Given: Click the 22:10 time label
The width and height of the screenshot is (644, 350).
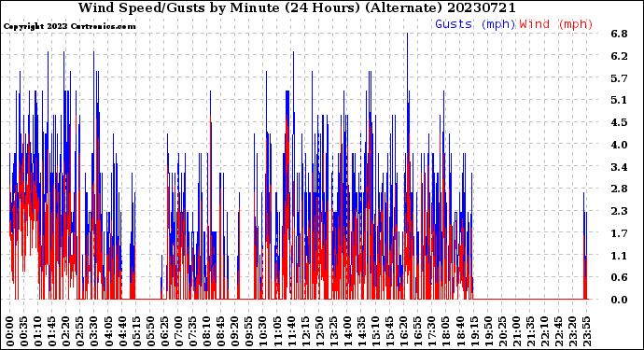Looking at the screenshot, I should point(544,331).
